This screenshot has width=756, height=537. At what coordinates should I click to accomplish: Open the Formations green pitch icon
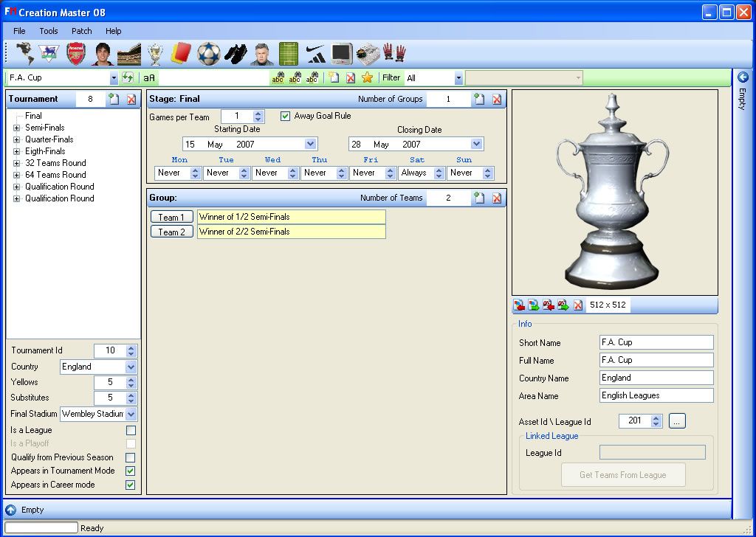(x=289, y=54)
